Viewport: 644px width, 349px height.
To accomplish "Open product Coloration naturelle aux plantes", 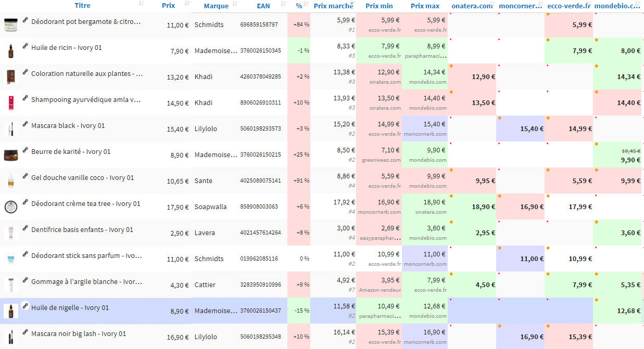I will (87, 74).
